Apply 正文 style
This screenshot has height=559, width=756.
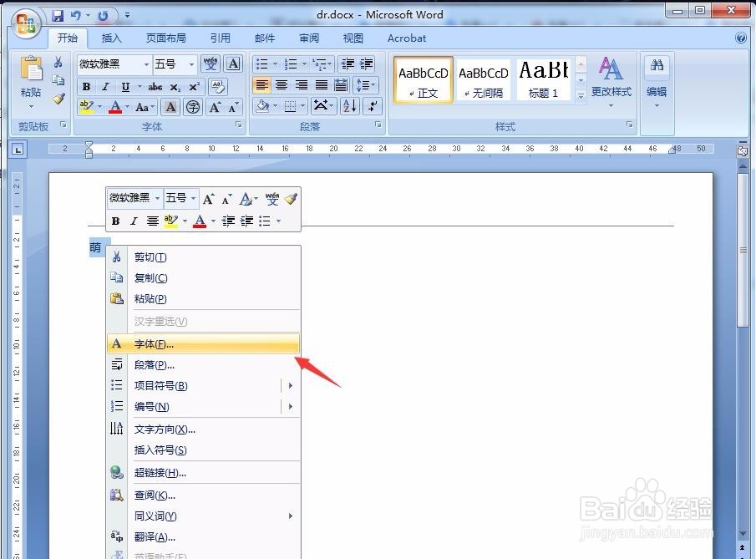click(424, 79)
